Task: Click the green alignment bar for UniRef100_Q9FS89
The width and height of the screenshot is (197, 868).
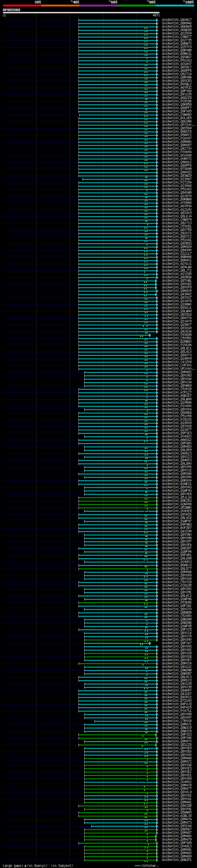Action: 119,843
